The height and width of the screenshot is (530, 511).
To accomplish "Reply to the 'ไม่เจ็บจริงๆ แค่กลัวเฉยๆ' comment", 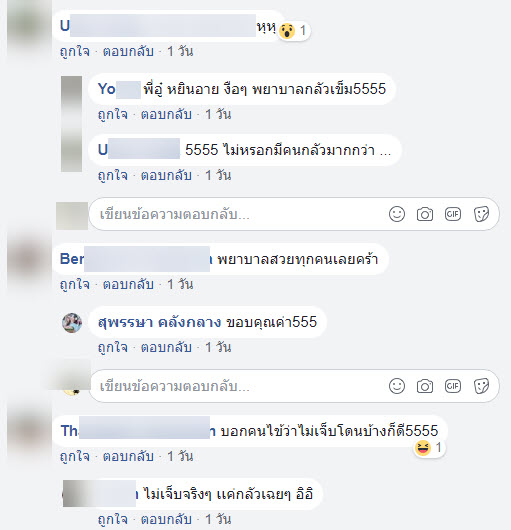I will (166, 520).
